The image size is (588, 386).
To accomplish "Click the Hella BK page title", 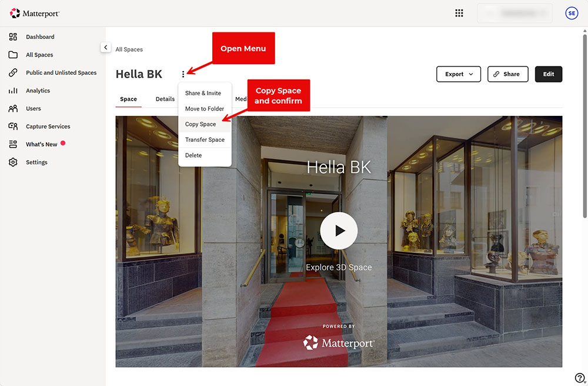I will 139,74.
